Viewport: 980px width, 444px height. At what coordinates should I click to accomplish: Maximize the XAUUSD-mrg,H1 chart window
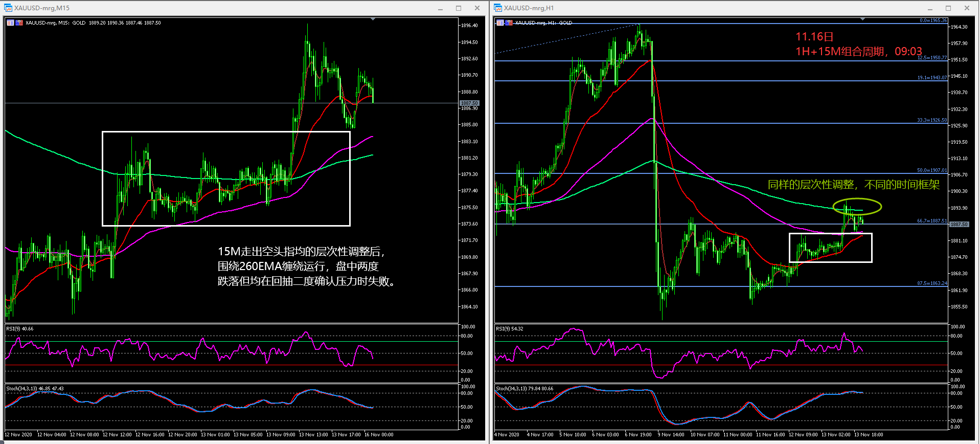[948, 8]
